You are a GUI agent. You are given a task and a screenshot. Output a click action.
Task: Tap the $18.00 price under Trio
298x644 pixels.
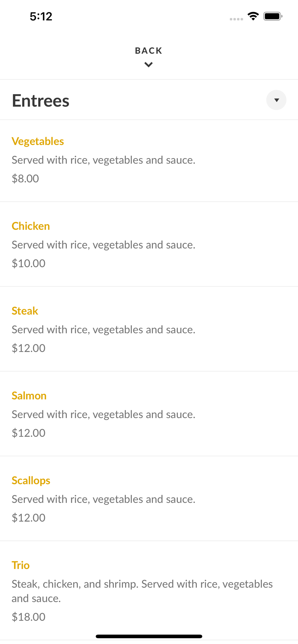[28, 617]
